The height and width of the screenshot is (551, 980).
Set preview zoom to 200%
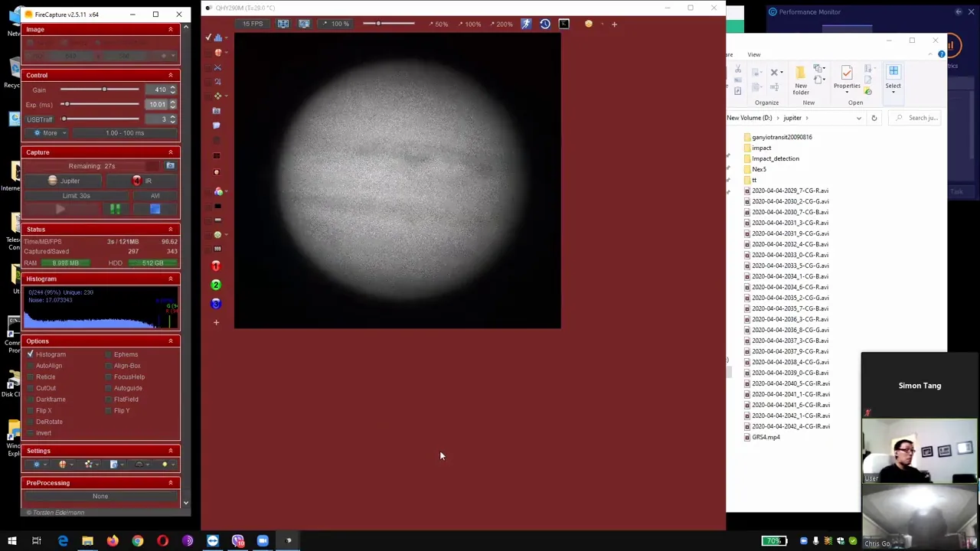click(x=501, y=24)
